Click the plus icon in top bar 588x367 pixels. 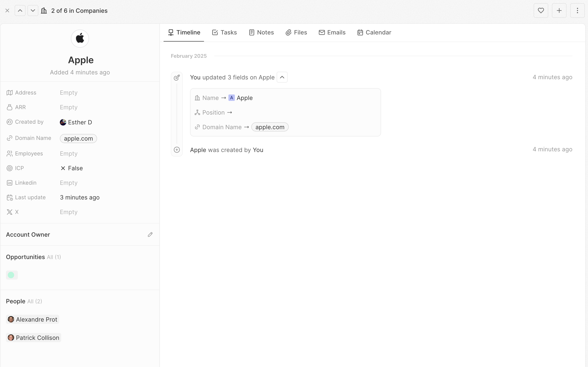559,11
